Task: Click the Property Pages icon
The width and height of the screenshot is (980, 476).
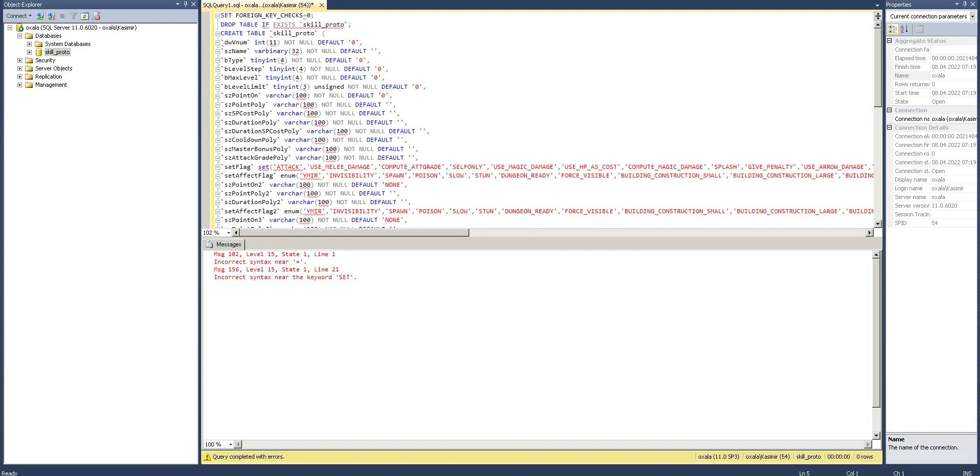Action: coord(919,29)
